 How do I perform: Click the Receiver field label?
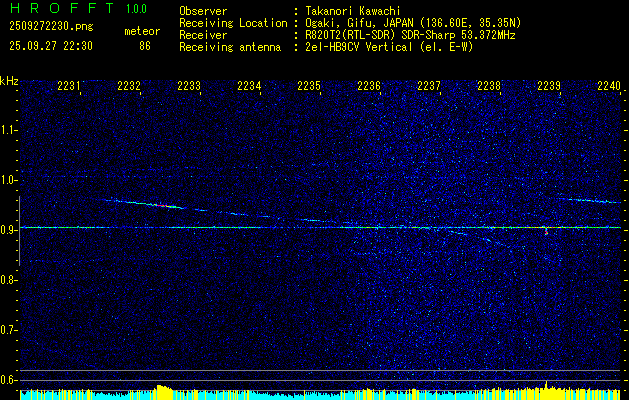click(203, 35)
